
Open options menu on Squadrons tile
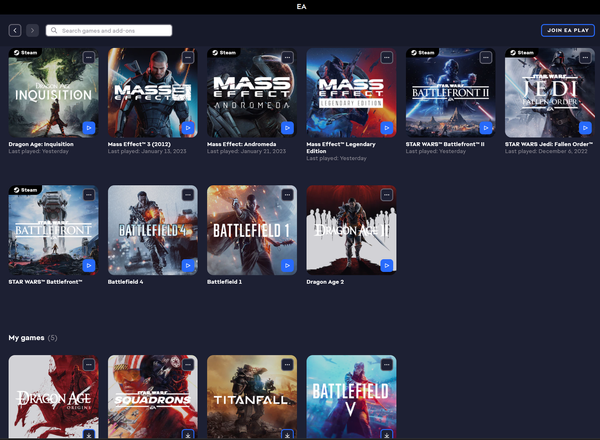[188, 365]
